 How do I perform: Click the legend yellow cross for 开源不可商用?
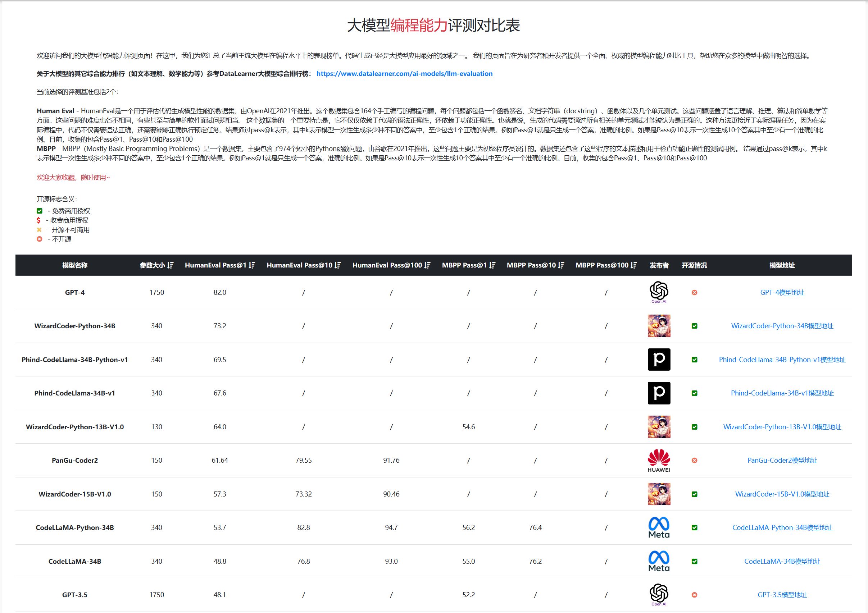click(39, 230)
